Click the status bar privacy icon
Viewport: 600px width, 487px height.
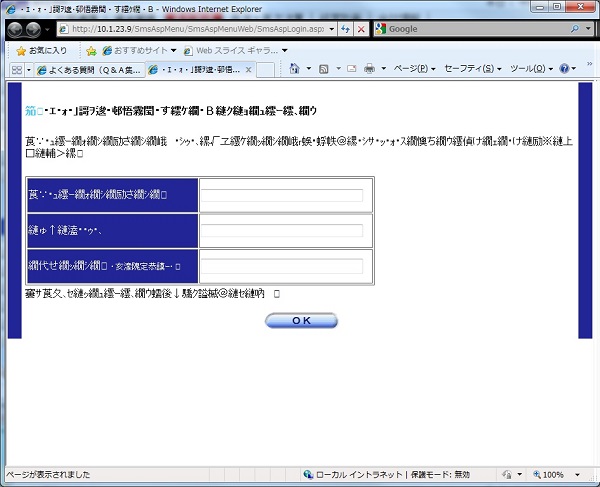coord(507,475)
